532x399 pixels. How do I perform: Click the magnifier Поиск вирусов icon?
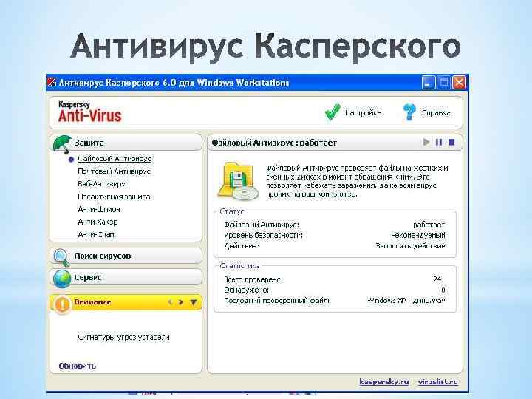tap(61, 258)
